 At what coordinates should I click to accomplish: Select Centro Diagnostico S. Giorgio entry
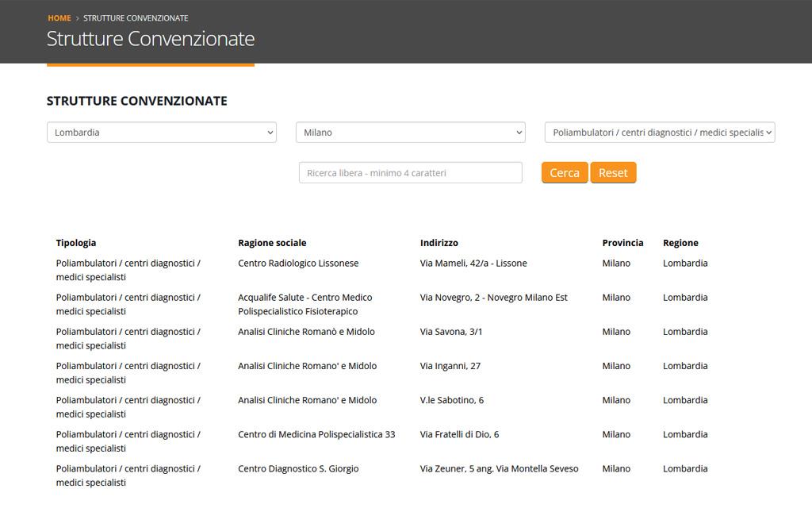(298, 468)
